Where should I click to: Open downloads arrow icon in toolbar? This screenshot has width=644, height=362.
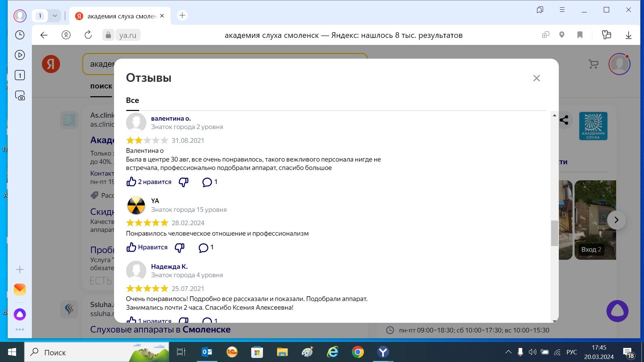click(x=628, y=35)
